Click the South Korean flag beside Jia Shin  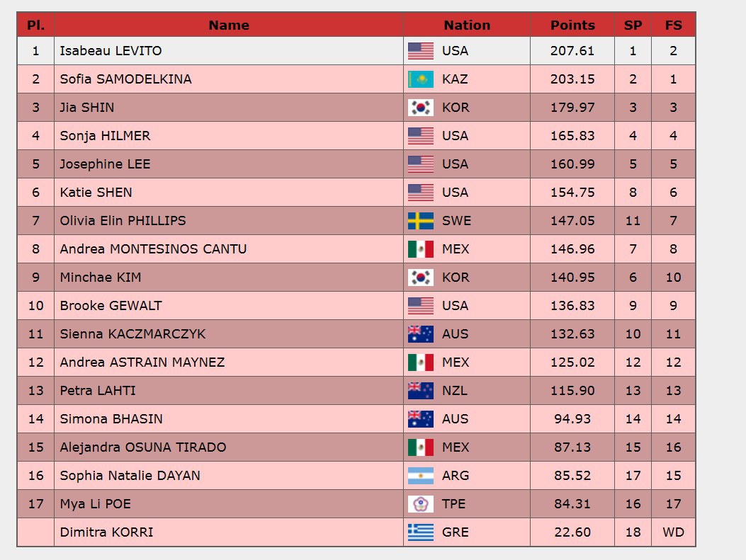pyautogui.click(x=420, y=108)
